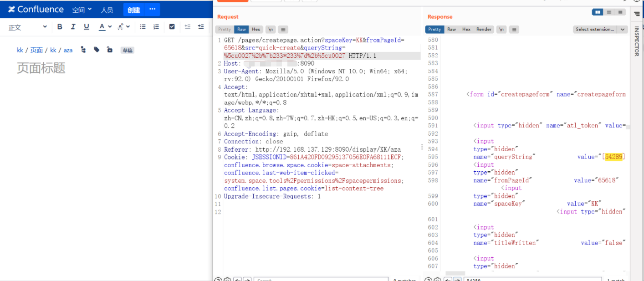Click the Inspector panel list icon

pos(637,15)
